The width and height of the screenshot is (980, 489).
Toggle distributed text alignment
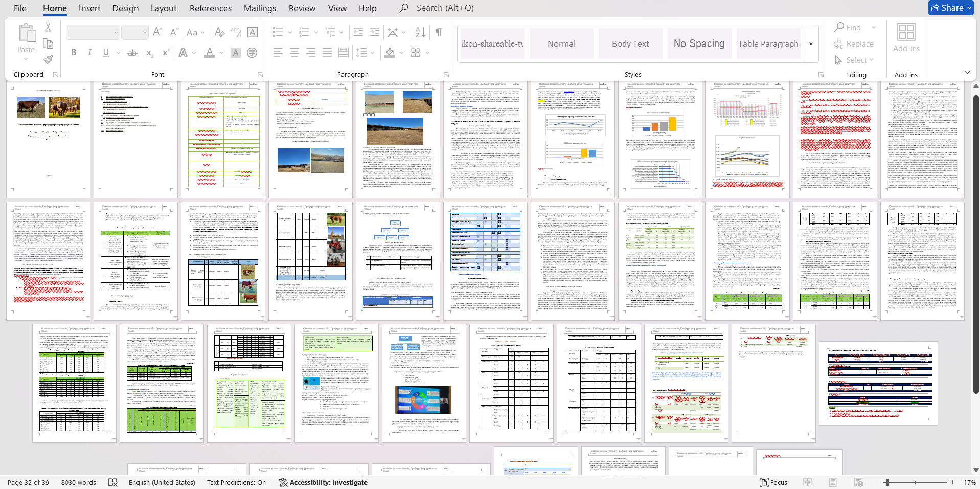pyautogui.click(x=344, y=53)
